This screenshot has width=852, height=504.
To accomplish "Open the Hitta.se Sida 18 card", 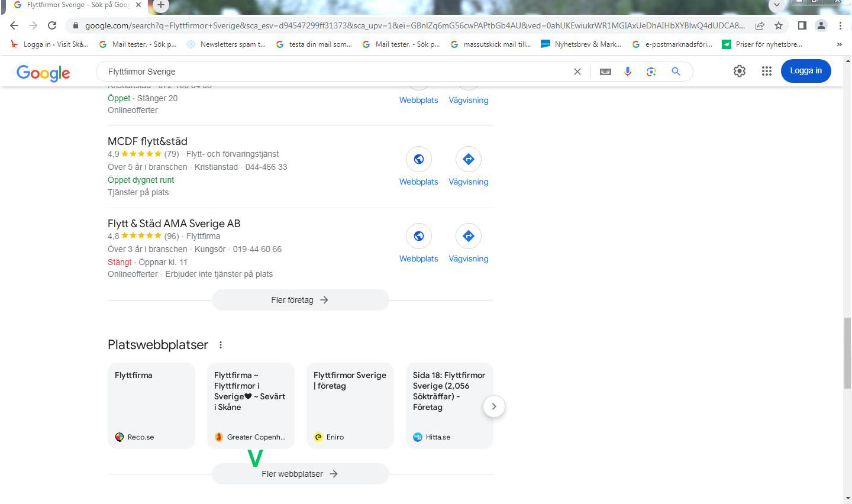I will tap(450, 406).
